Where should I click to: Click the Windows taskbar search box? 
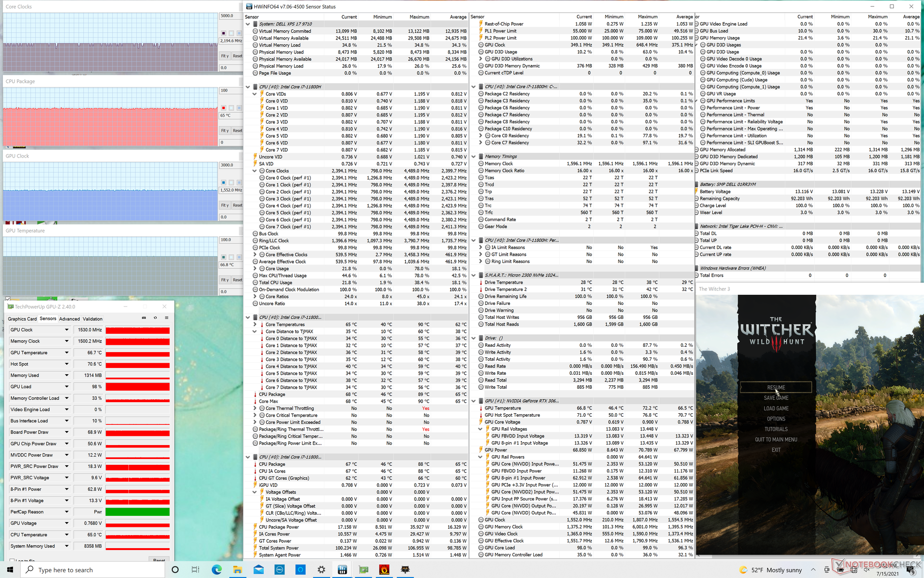point(93,570)
